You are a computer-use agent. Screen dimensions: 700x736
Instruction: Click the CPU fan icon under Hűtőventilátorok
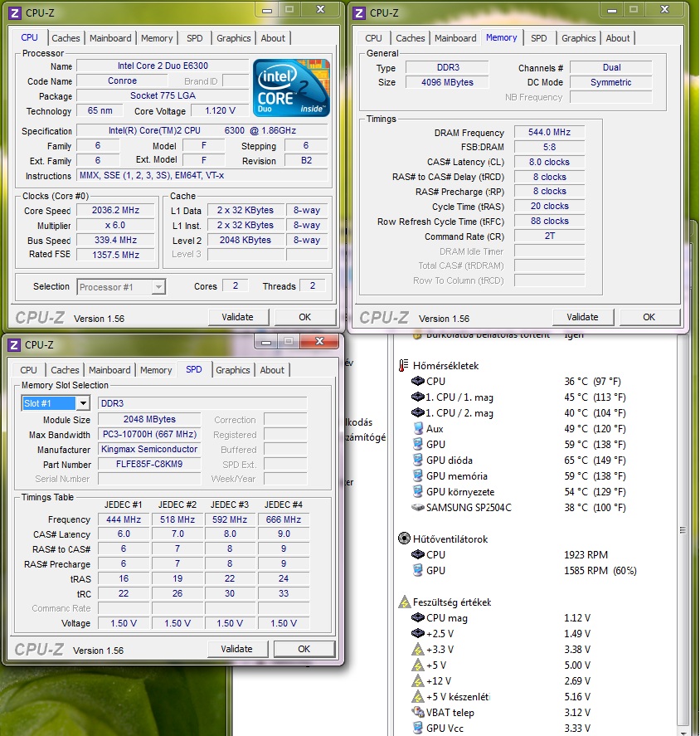(x=417, y=554)
